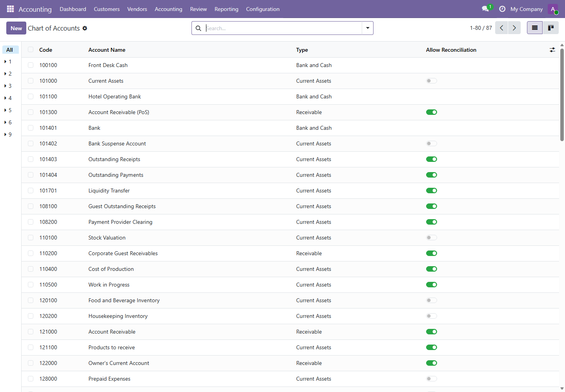Open the Reporting menu
Screen dimensions: 565x392
pyautogui.click(x=226, y=9)
